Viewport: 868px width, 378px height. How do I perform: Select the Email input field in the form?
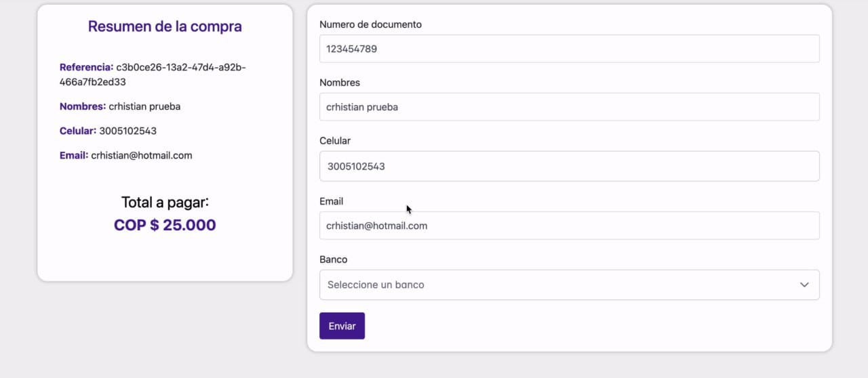(x=569, y=226)
